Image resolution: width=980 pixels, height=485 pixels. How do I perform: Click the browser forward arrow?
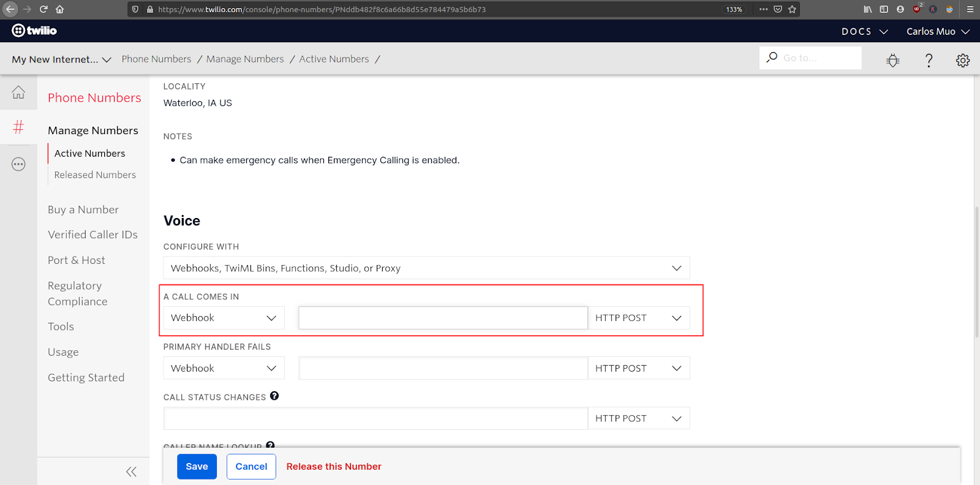click(x=27, y=9)
